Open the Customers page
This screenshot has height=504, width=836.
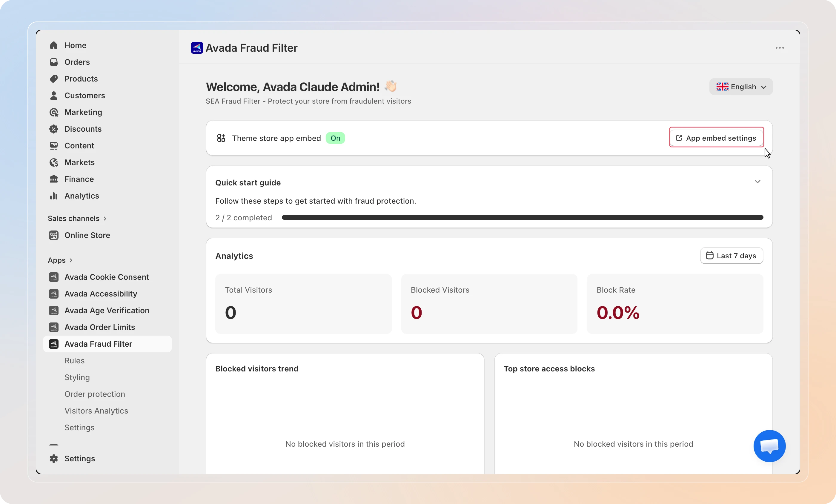click(x=107, y=95)
